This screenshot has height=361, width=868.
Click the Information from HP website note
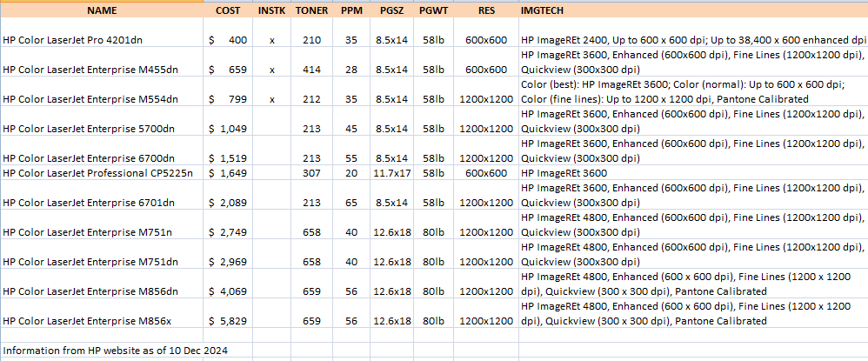coord(115,350)
